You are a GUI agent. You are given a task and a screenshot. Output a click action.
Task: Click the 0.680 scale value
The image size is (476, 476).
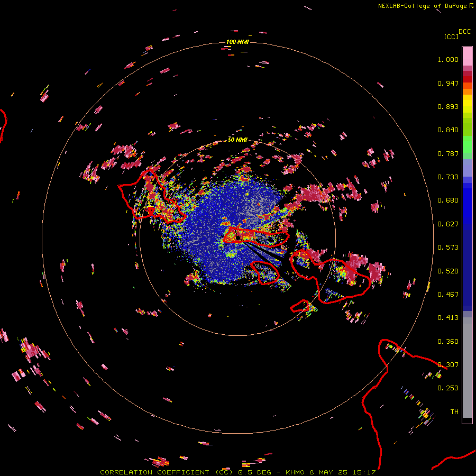(x=448, y=200)
